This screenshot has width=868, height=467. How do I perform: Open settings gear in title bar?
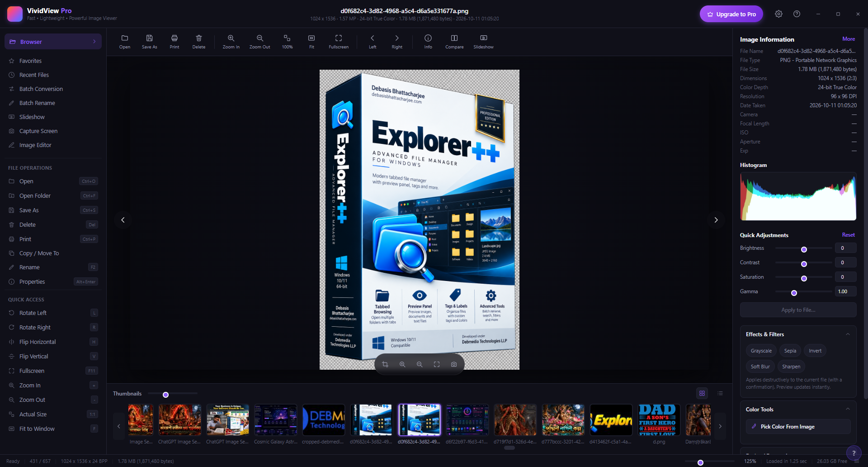click(x=778, y=14)
